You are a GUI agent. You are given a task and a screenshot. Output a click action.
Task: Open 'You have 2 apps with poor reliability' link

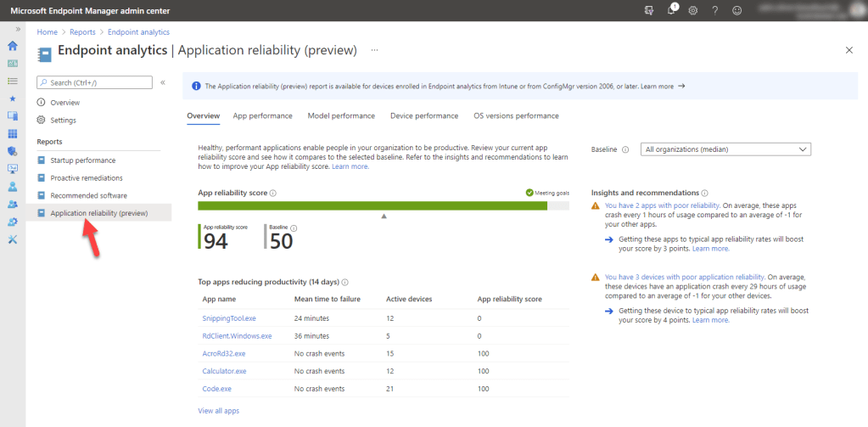662,205
